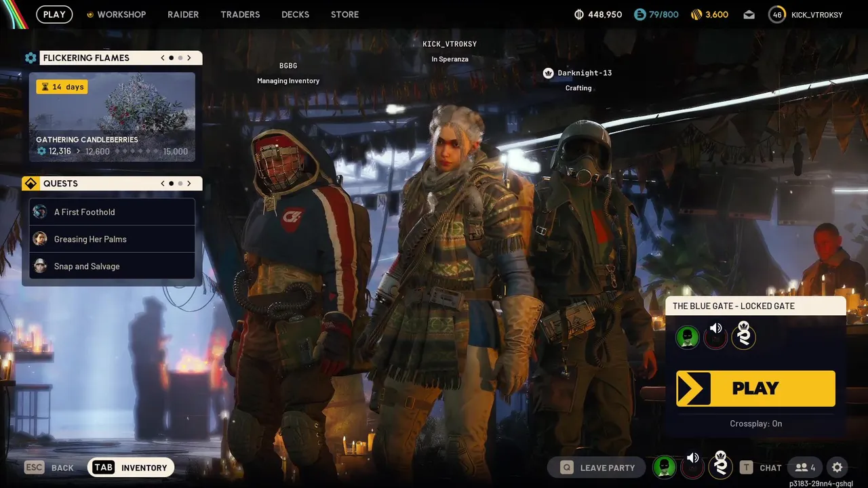Click the crowned snake avatar in bottom bar
The width and height of the screenshot is (868, 488).
pyautogui.click(x=720, y=465)
